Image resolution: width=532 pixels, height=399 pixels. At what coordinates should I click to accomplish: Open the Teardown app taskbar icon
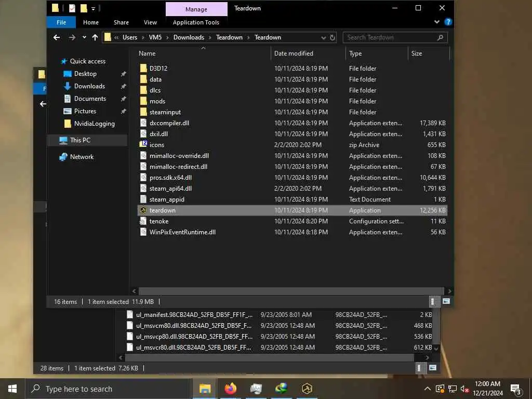tap(307, 389)
